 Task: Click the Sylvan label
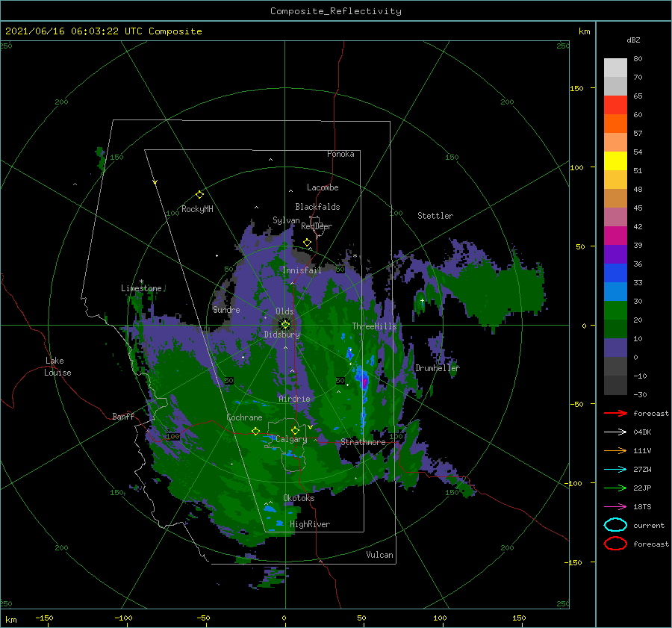pyautogui.click(x=286, y=220)
